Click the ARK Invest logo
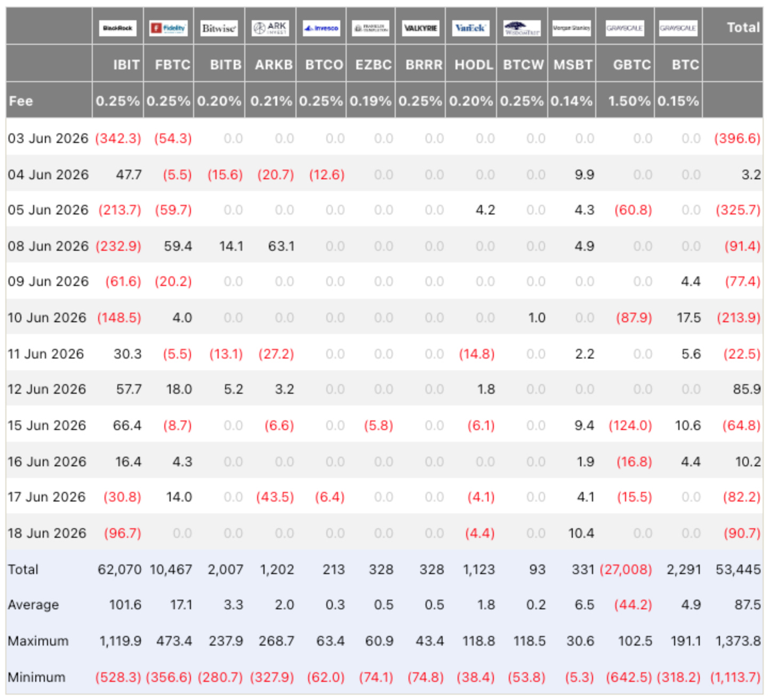Screen dimensions: 768x700 click(270, 28)
